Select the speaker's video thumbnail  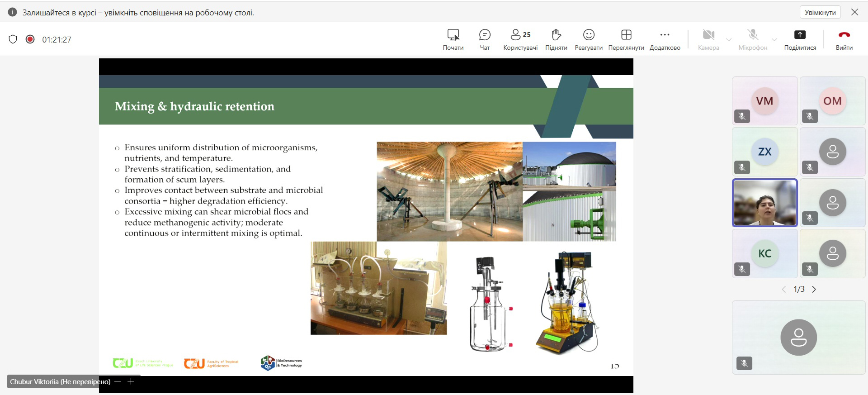(x=765, y=203)
